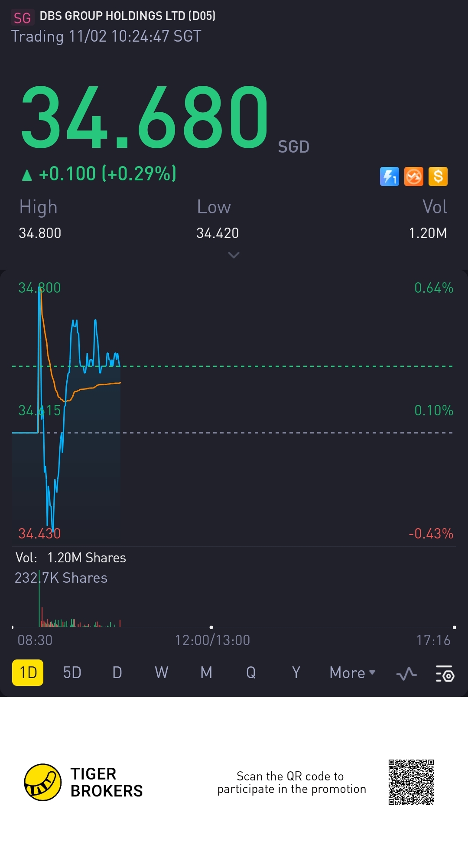The height and width of the screenshot is (868, 468).
Task: Switch to the weekly W chart tab
Action: tap(162, 673)
